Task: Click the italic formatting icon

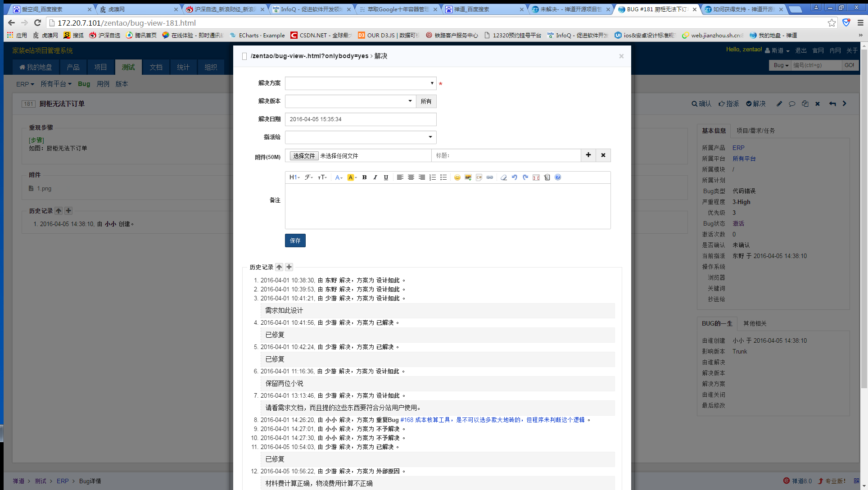Action: point(375,177)
